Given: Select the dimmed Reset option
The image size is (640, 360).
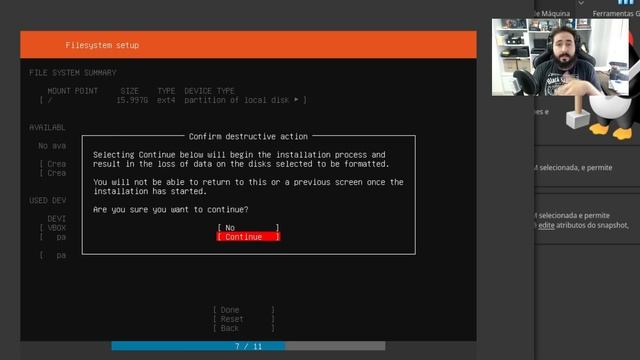Looking at the screenshot, I should point(244,319).
